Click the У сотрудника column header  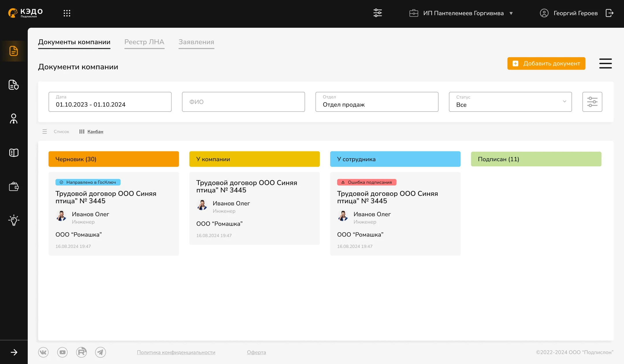coord(395,159)
